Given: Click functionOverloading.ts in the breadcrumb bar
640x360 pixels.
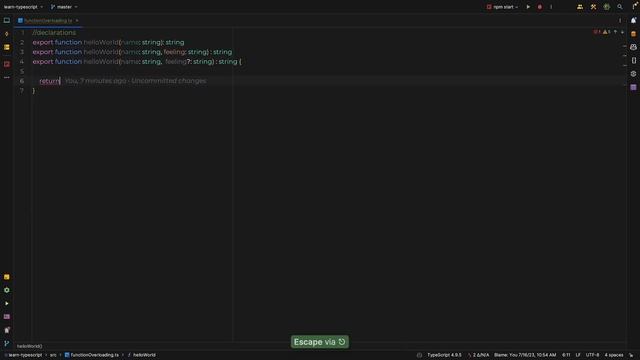Looking at the screenshot, I should pos(91,355).
